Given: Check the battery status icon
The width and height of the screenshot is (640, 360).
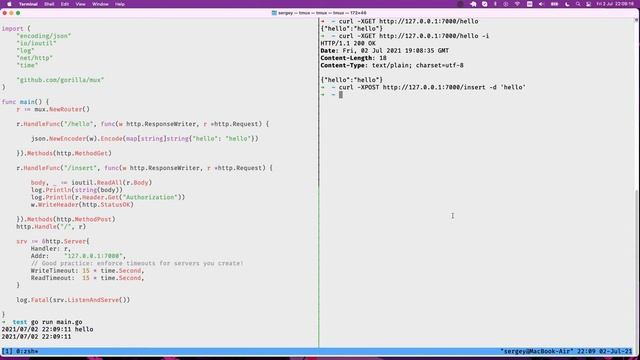Looking at the screenshot, I should coord(554,4).
